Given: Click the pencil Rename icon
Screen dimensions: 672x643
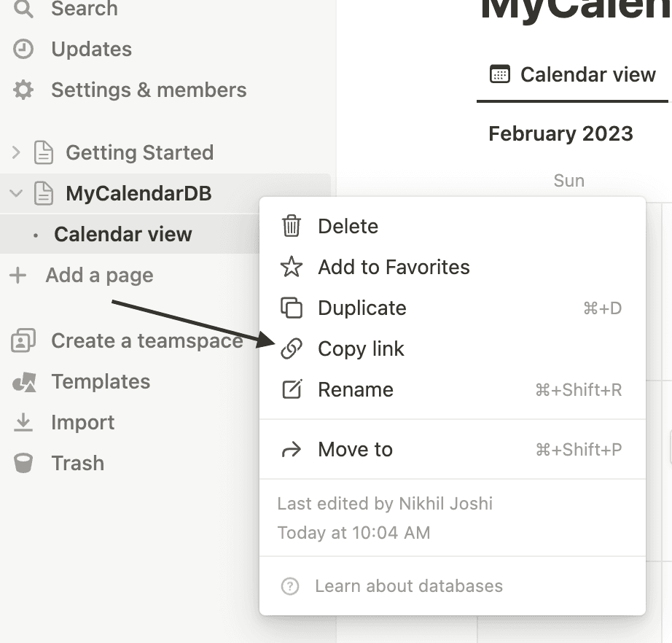Looking at the screenshot, I should 292,389.
